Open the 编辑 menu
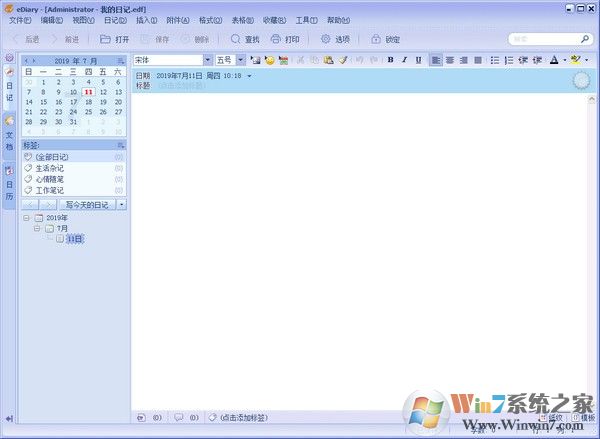Image resolution: width=600 pixels, height=439 pixels. tap(52, 20)
